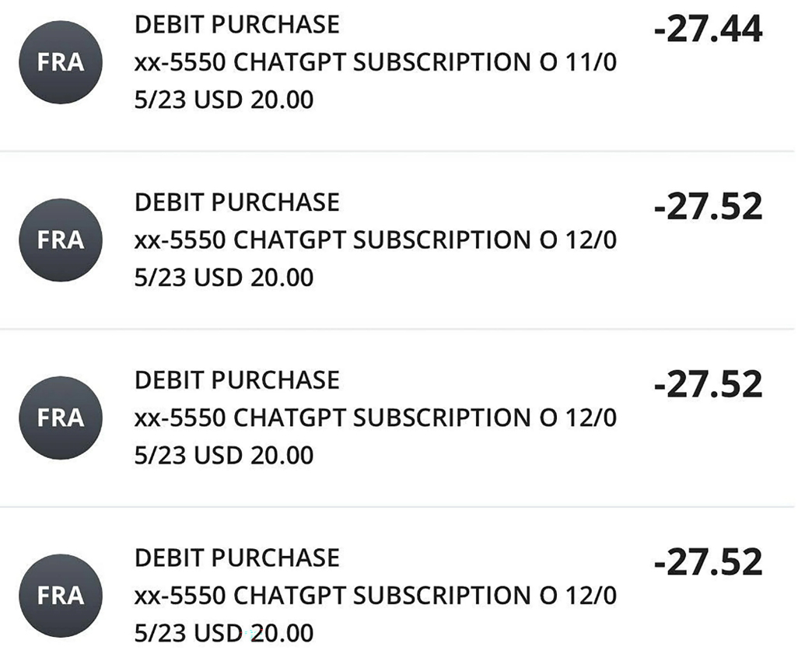The height and width of the screenshot is (661, 812).
Task: Select the -27.52 amount on the third transaction
Action: coord(708,385)
